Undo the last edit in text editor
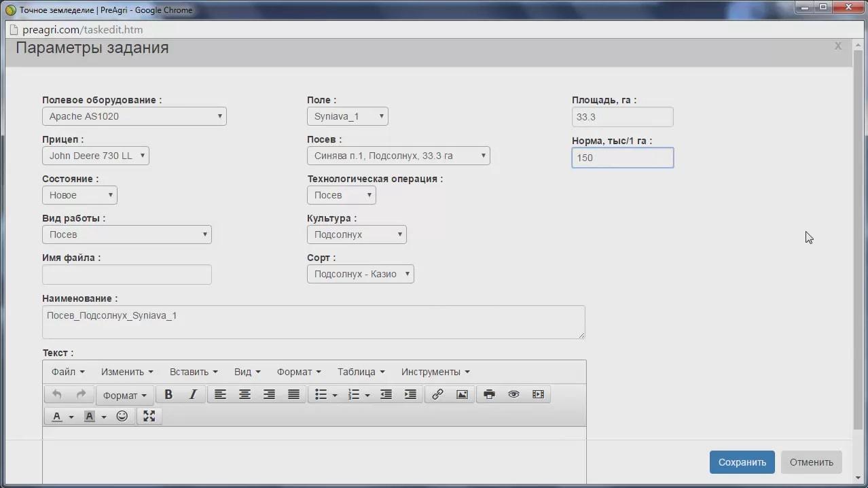The image size is (868, 488). (57, 395)
